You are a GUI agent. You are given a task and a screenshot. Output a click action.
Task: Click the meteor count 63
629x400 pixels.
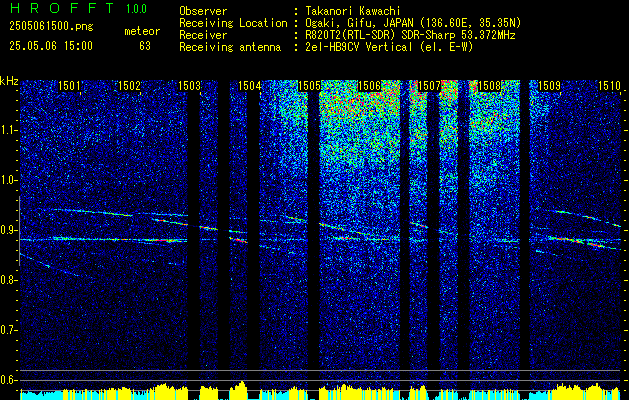(145, 46)
